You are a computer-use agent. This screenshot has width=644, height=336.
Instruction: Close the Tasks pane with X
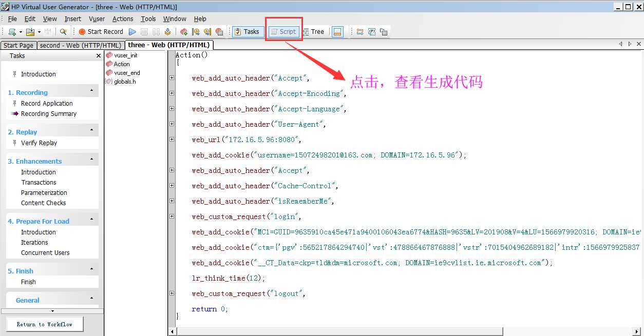click(x=99, y=55)
